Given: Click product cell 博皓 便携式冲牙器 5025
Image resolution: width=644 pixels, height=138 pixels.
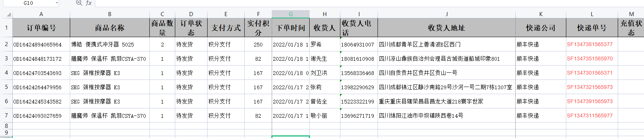Looking at the screenshot, I should [110, 44].
